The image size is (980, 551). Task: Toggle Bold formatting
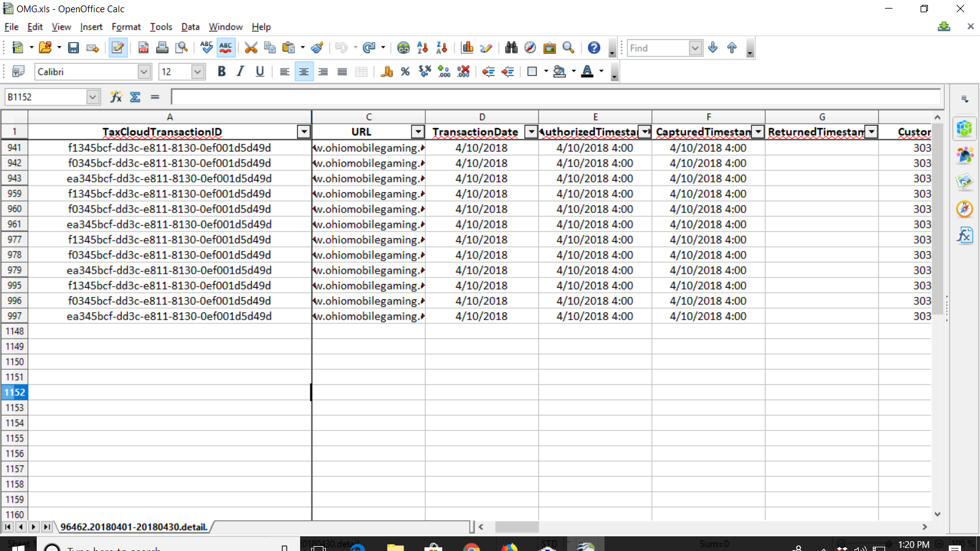(222, 72)
